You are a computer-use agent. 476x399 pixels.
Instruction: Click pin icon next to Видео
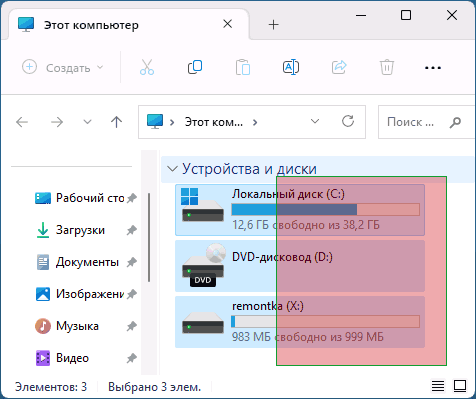point(132,358)
